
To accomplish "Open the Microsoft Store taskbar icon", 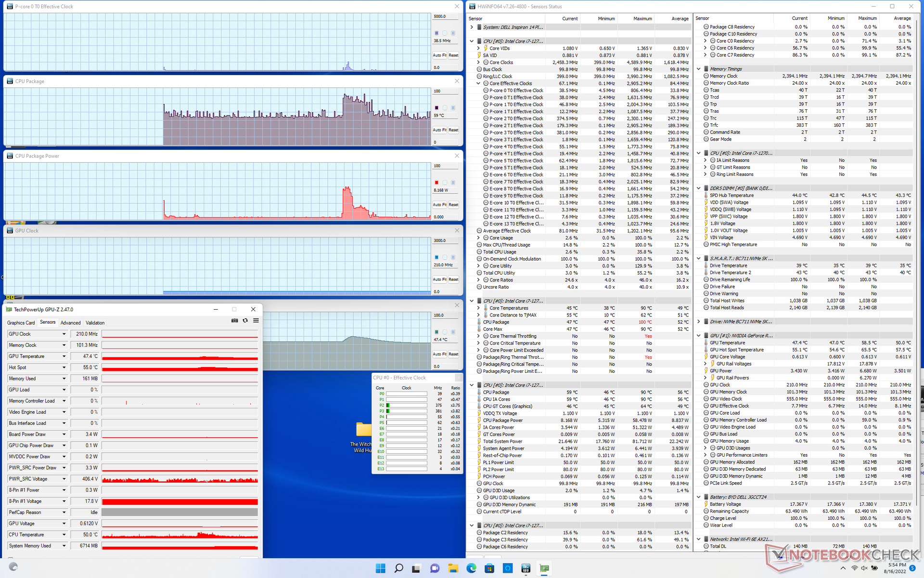I will coord(489,568).
